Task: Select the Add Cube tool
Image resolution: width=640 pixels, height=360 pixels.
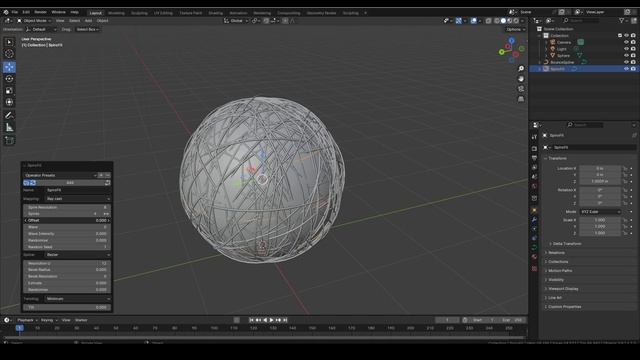Action: point(9,141)
